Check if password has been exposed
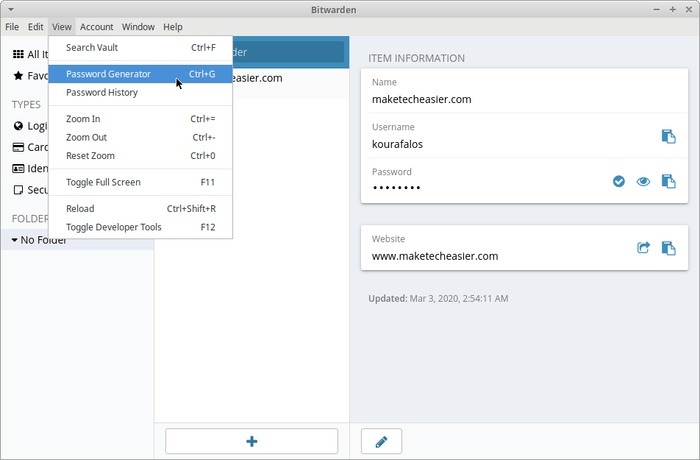 [619, 181]
